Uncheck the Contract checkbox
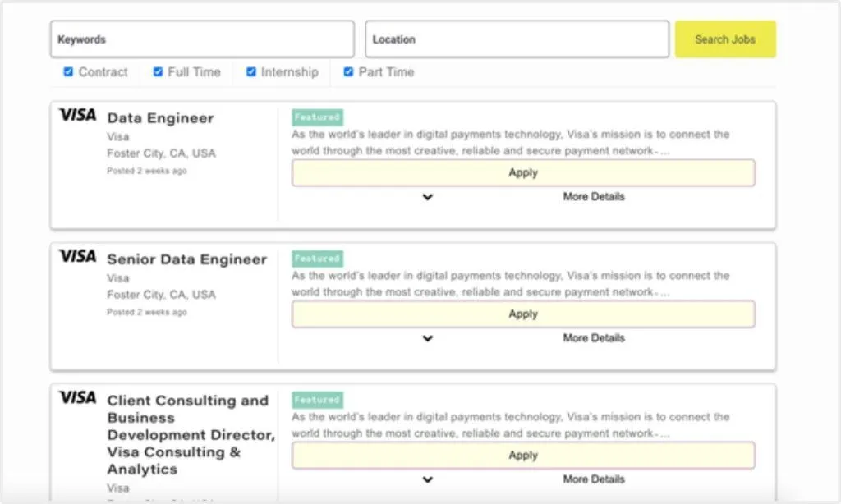841x504 pixels. tap(68, 72)
